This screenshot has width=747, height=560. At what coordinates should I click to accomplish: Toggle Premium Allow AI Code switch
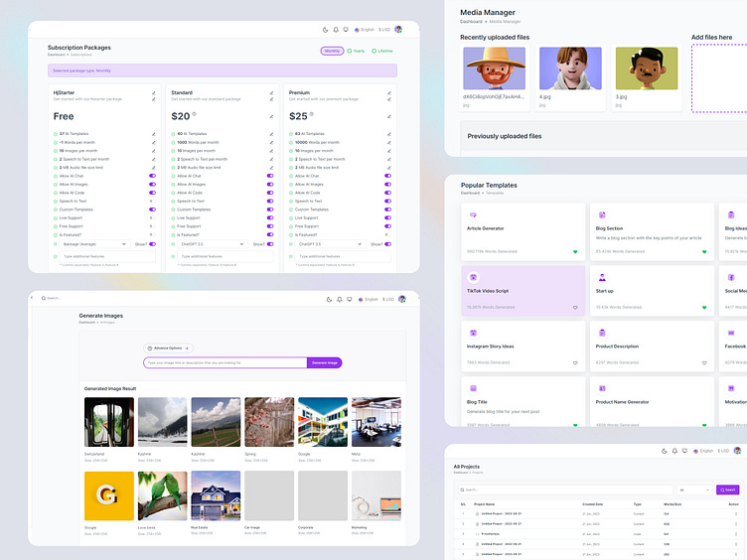coord(387,193)
